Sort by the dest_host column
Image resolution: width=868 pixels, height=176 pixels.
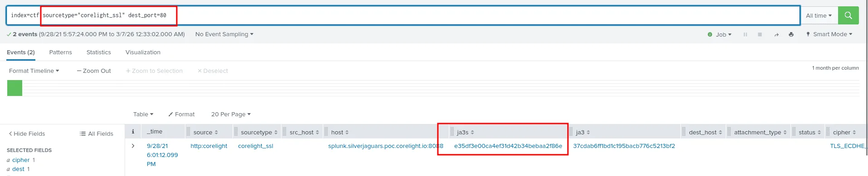click(x=705, y=133)
